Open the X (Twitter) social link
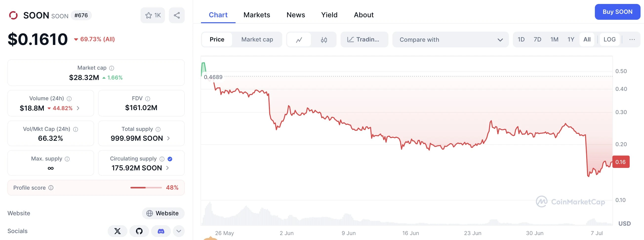 117,231
